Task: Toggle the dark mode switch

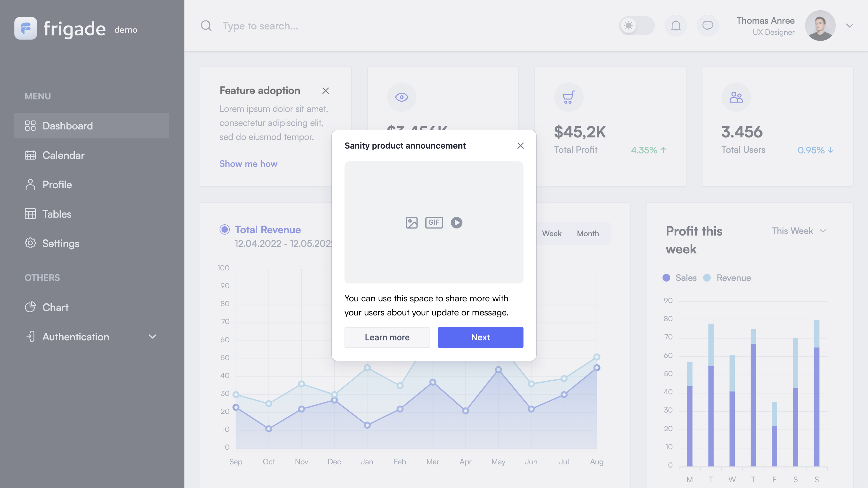Action: [x=637, y=26]
